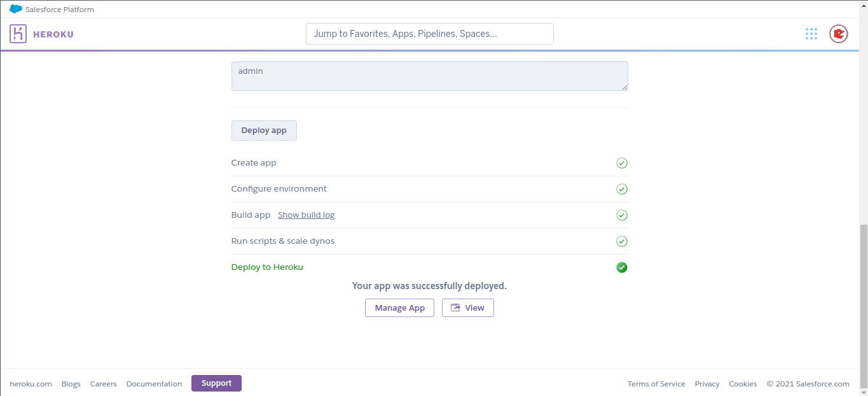
Task: Open the Heroku logo home icon
Action: pos(18,34)
